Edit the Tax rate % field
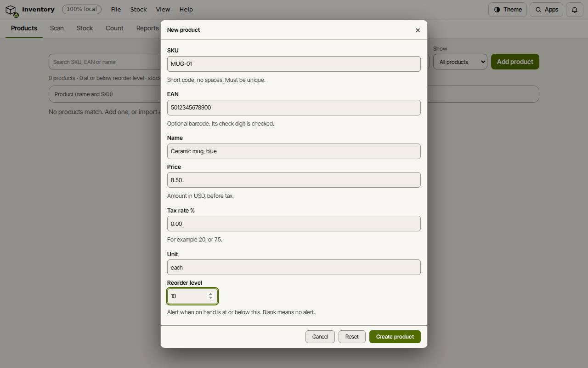Image resolution: width=588 pixels, height=368 pixels. 294,224
